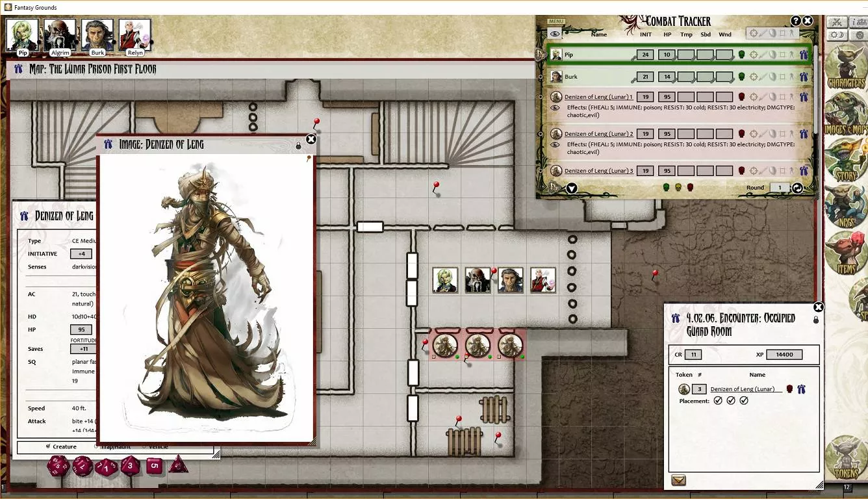This screenshot has width=868, height=499.
Task: Click Denizen of Leng (Lunar) 1 red skull
Action: [x=741, y=97]
